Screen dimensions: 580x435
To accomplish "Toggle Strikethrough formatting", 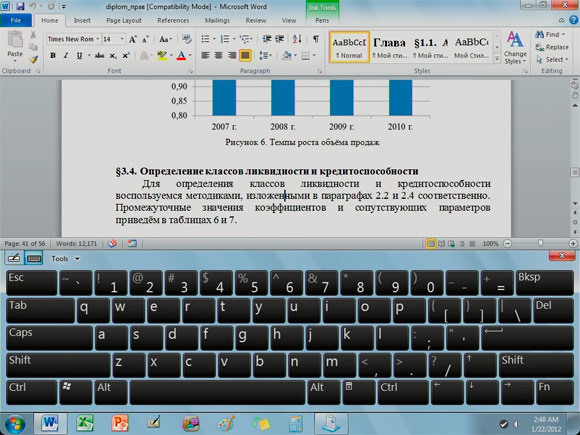I will pyautogui.click(x=99, y=55).
